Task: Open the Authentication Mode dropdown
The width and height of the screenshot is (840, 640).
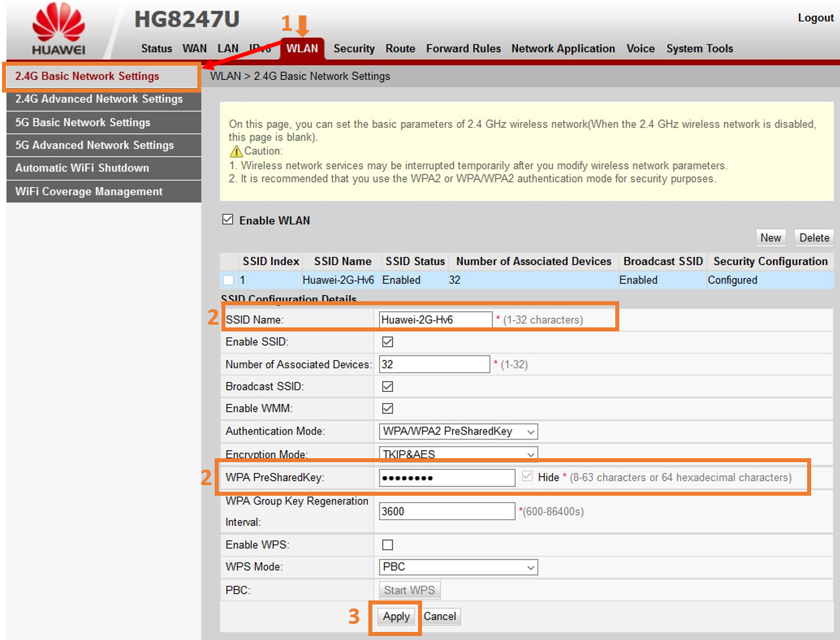Action: coord(458,431)
